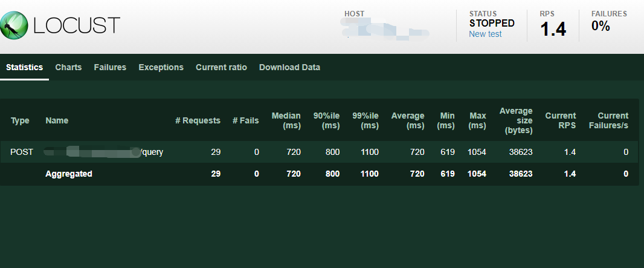Open the Statistics tab

(24, 67)
